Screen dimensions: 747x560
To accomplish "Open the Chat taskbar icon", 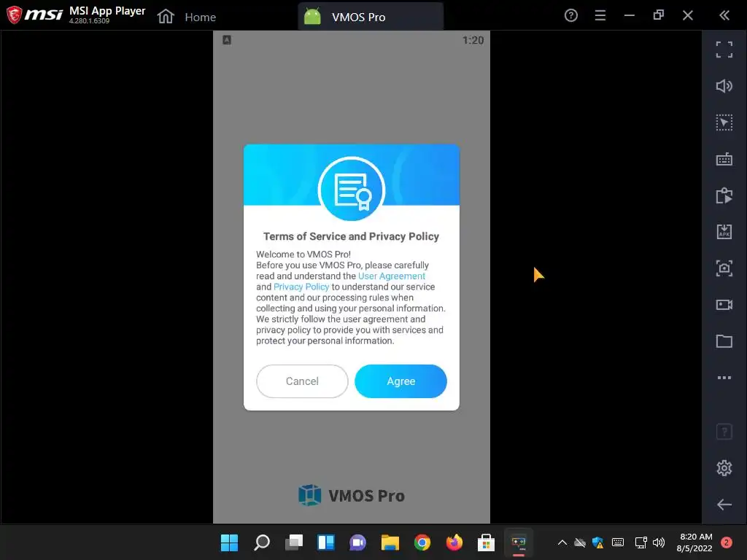I will (x=357, y=542).
